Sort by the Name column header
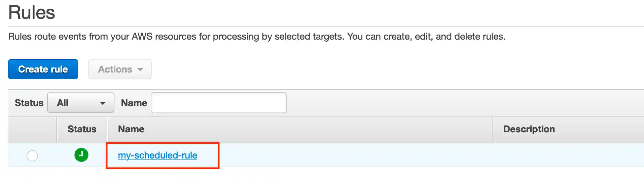 coord(131,129)
